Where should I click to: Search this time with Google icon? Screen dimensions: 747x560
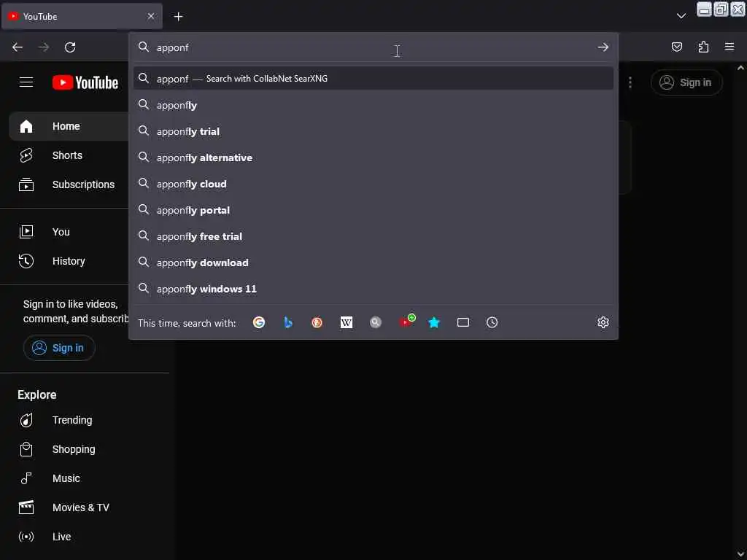point(259,322)
